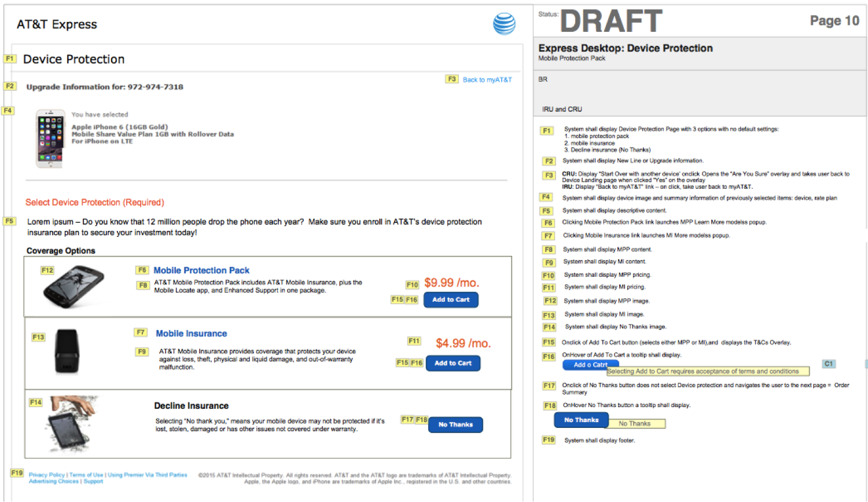Click "Express Desktop: Device Protection" heading
Viewport: 868px width, 502px height.
point(626,48)
